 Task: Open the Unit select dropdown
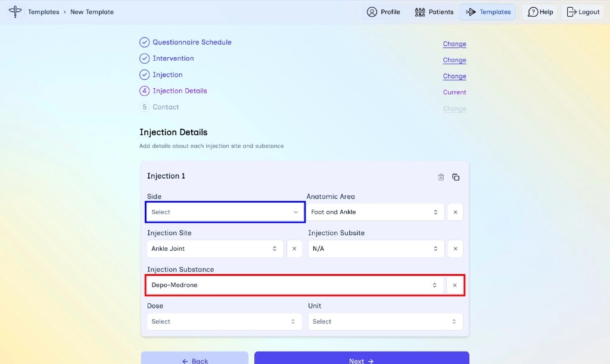point(385,322)
